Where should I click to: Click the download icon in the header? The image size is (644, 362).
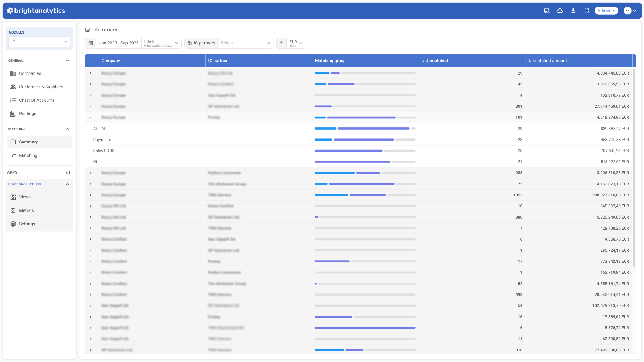[573, 11]
